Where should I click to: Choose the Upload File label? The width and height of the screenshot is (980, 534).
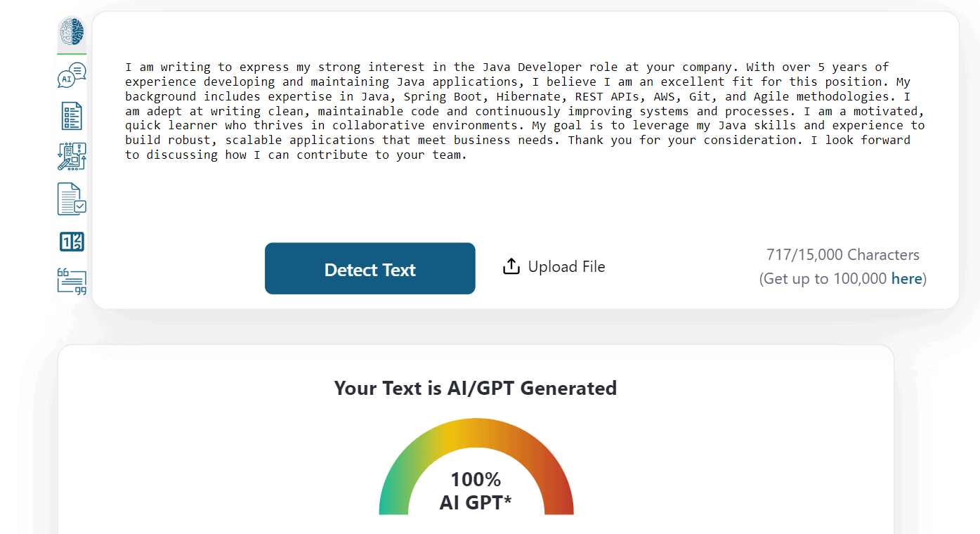tap(566, 267)
